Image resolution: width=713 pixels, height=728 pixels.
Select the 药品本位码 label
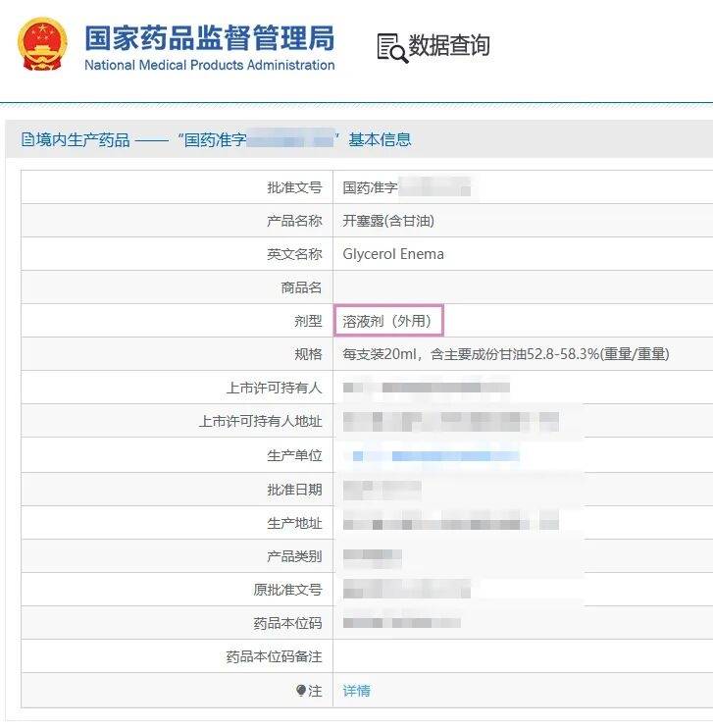287,623
